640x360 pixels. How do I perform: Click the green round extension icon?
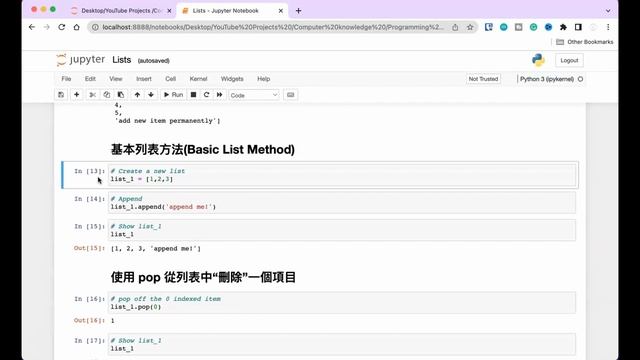point(533,27)
